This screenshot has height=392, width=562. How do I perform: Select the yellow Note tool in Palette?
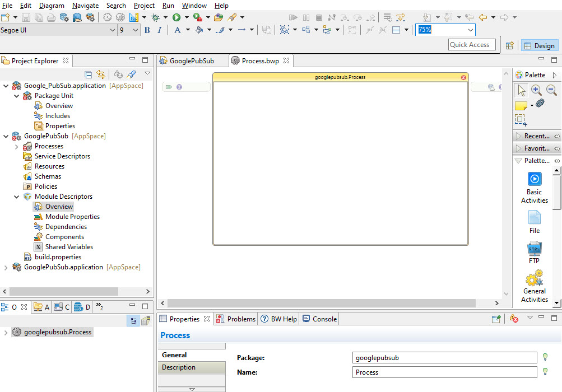(521, 105)
